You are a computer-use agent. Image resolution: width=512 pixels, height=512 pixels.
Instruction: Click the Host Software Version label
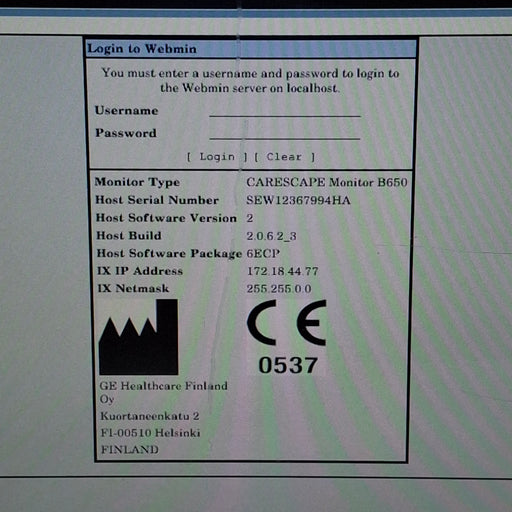[166, 218]
